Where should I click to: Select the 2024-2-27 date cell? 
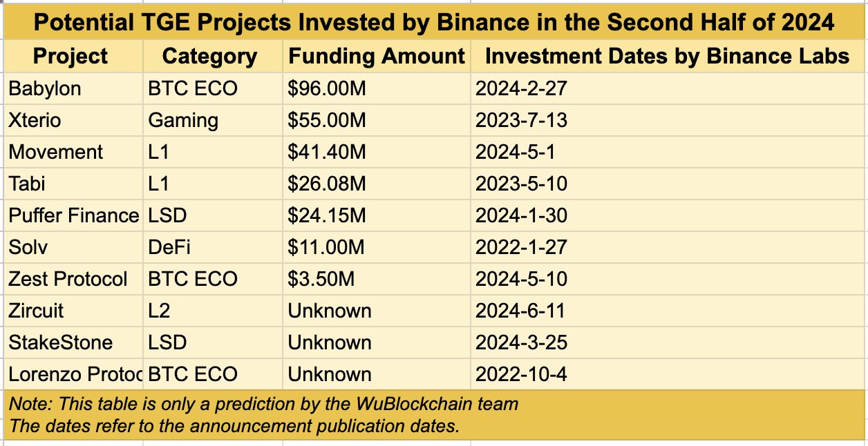521,88
